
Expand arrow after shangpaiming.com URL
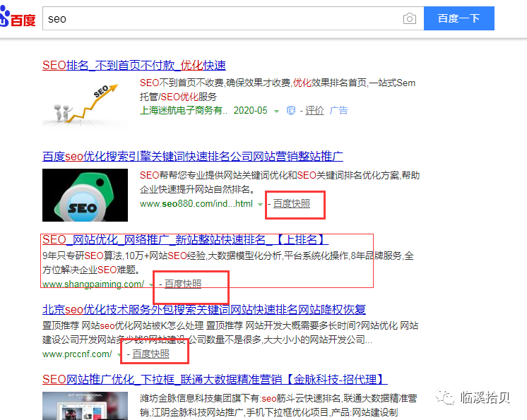pyautogui.click(x=151, y=284)
